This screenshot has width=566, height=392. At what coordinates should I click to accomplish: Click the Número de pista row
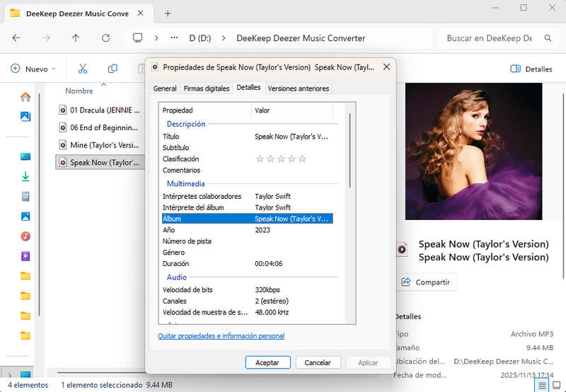click(247, 241)
